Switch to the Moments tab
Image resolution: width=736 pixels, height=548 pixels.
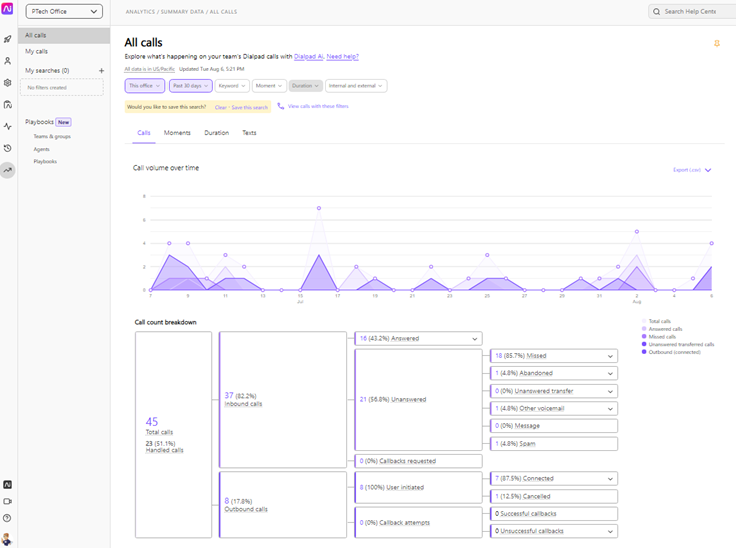[177, 133]
